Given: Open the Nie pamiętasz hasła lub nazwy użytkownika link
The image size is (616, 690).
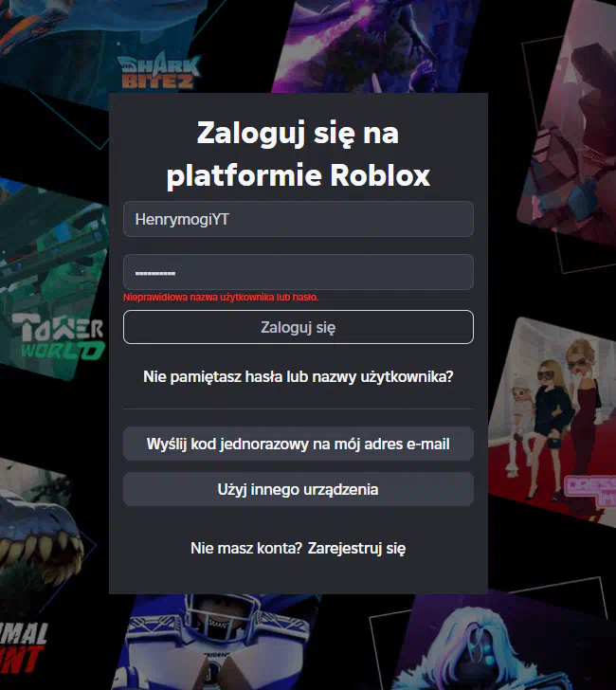Looking at the screenshot, I should pyautogui.click(x=298, y=377).
